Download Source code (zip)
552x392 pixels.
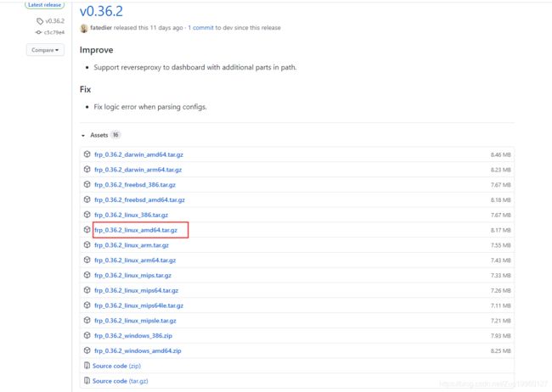pos(116,367)
